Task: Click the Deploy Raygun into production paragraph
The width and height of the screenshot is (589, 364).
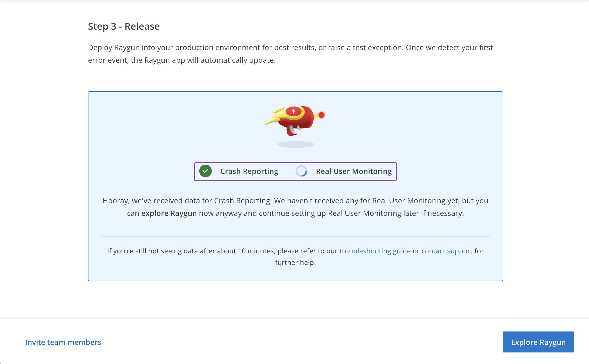Action: point(290,54)
